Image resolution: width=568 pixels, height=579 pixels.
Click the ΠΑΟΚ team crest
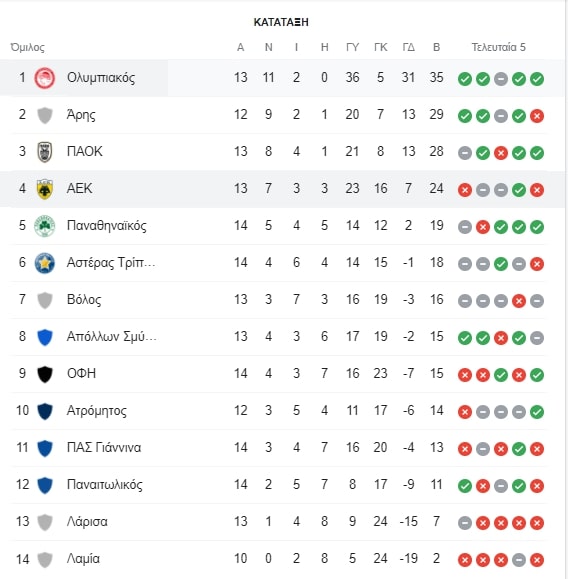[45, 152]
